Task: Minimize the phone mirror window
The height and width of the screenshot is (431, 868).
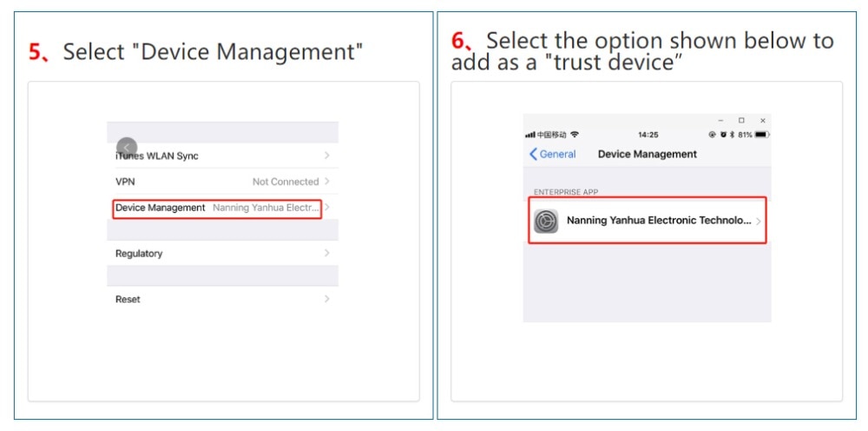Action: click(x=720, y=120)
